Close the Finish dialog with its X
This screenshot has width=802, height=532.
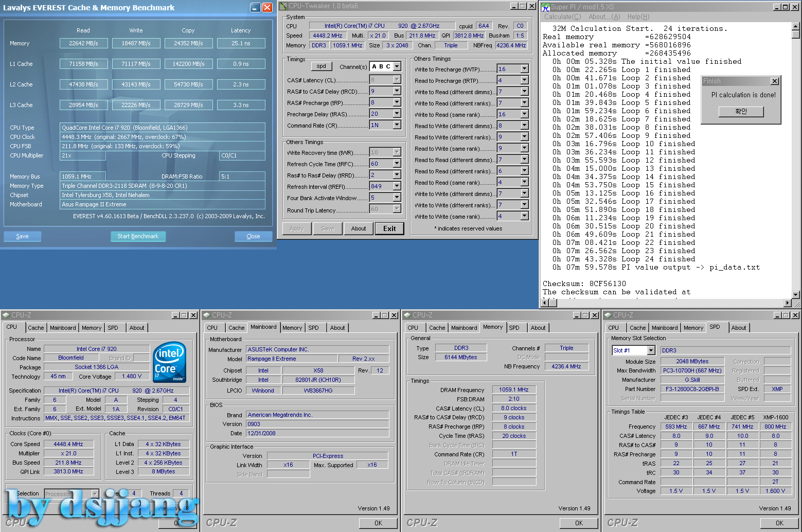coord(774,81)
